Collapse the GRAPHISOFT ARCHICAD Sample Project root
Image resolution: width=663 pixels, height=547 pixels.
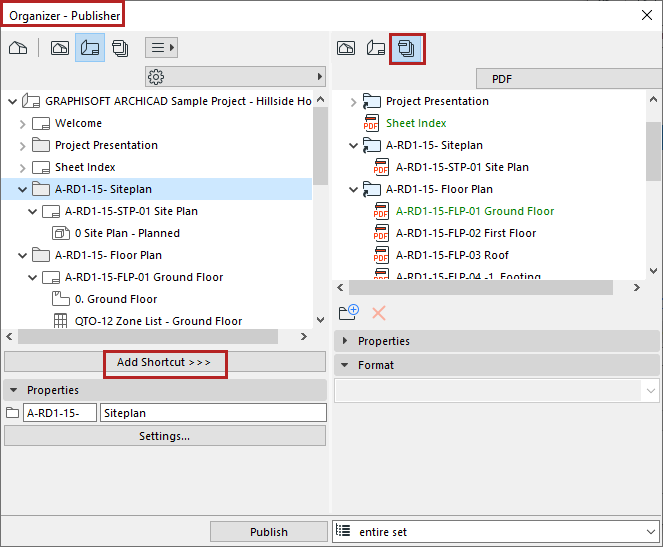pyautogui.click(x=13, y=101)
